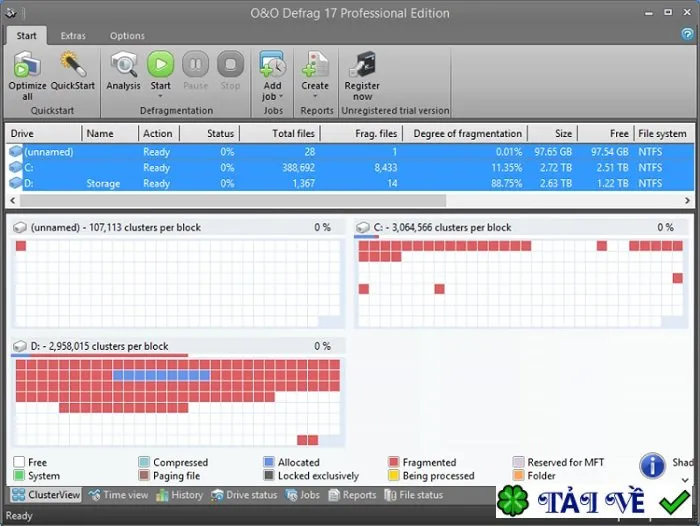700x526 pixels.
Task: Launch the QuickStart wizard icon
Action: [73, 64]
